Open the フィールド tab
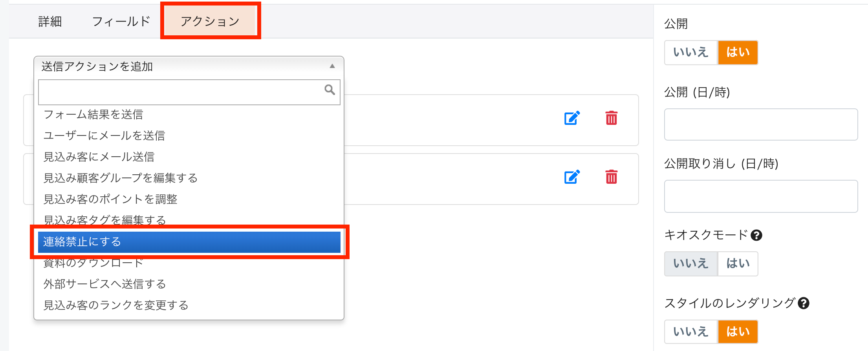This screenshot has height=351, width=868. (121, 22)
